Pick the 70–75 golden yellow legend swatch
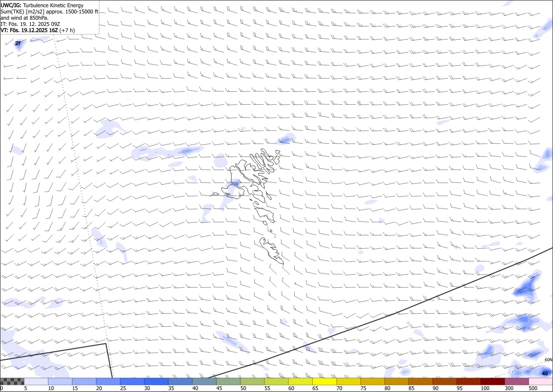 pos(349,381)
